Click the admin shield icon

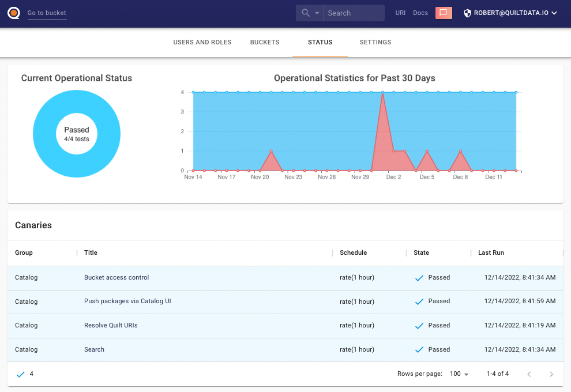(x=467, y=13)
